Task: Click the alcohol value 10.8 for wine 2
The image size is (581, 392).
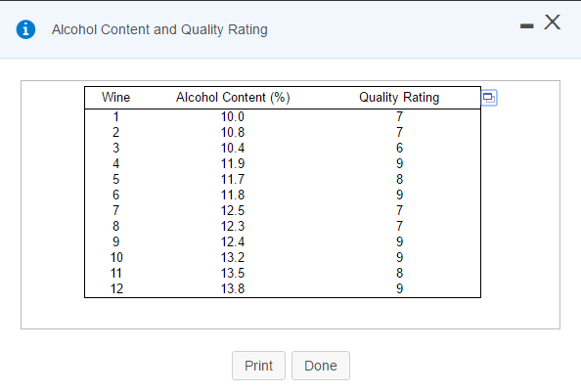Action: (x=233, y=133)
